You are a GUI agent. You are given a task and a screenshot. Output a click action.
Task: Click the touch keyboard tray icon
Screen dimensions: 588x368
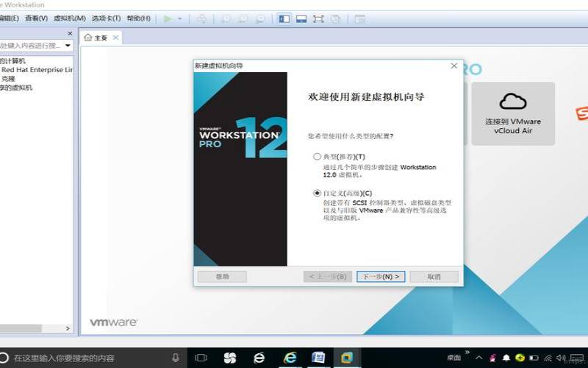577,358
